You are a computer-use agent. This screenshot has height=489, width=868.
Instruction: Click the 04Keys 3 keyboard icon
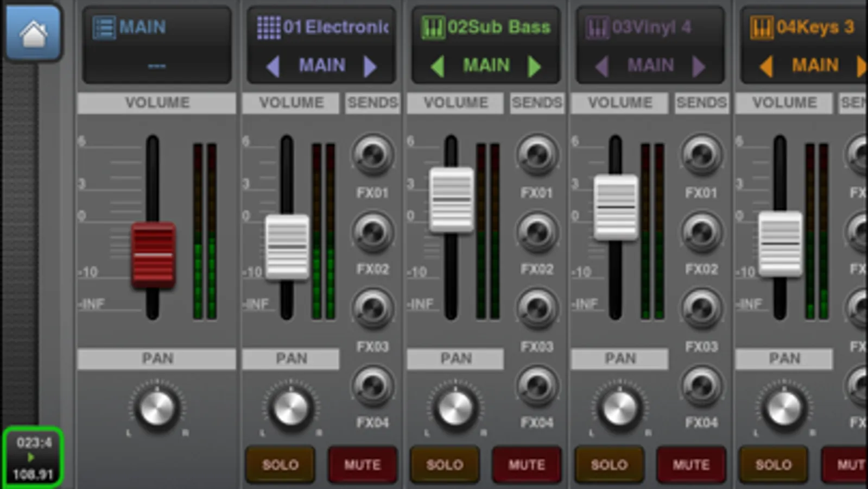[762, 27]
